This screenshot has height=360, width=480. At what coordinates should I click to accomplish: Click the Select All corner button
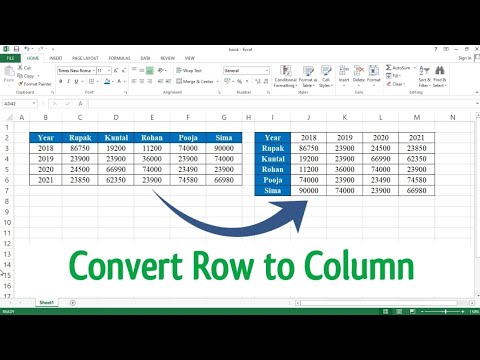pyautogui.click(x=9, y=117)
